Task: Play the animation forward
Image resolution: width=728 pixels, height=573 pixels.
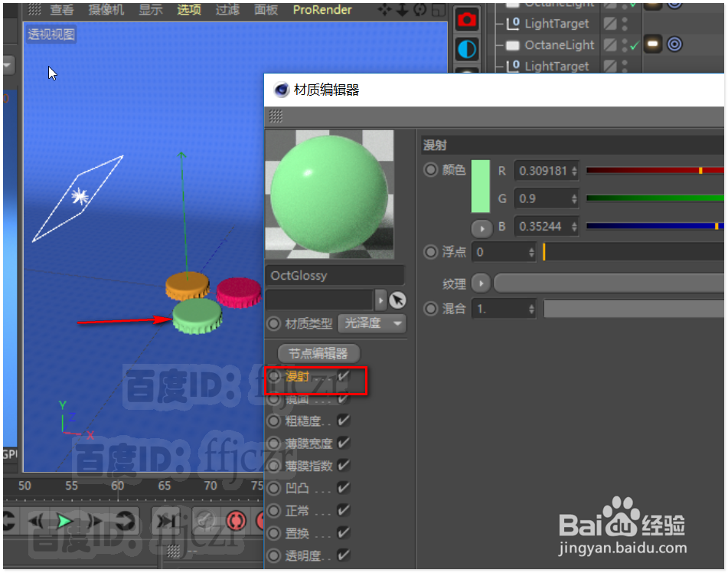Action: click(x=64, y=521)
